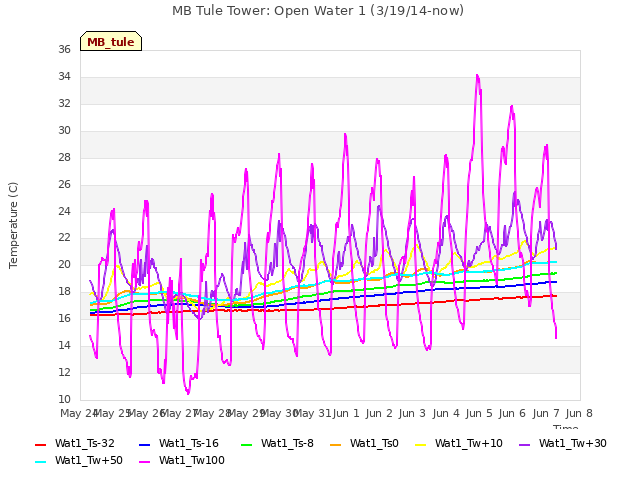Click the Jun 8 x-axis date label
Screen dimensions: 640x480
pos(579,413)
